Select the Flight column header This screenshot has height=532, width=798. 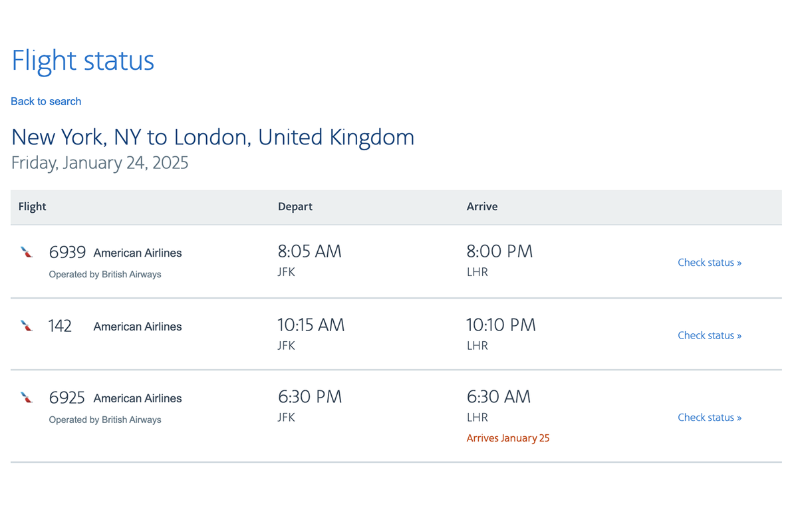[32, 206]
